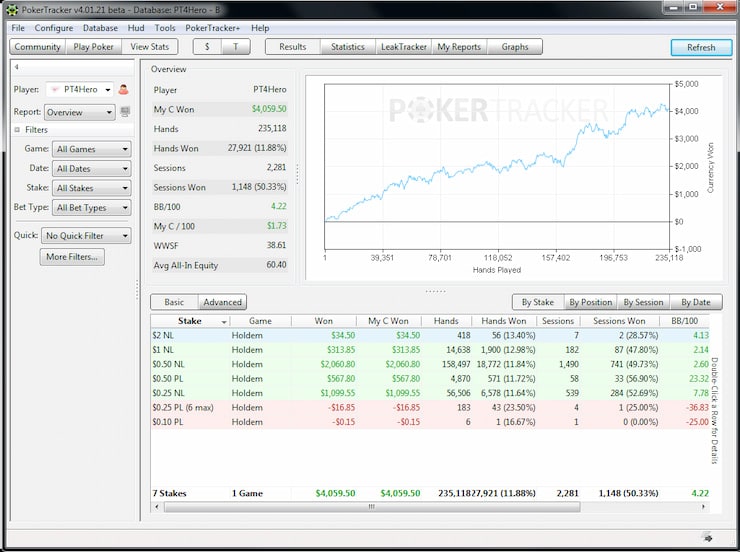Open the Statistics tab
Viewport: 740px width, 552px height.
348,47
